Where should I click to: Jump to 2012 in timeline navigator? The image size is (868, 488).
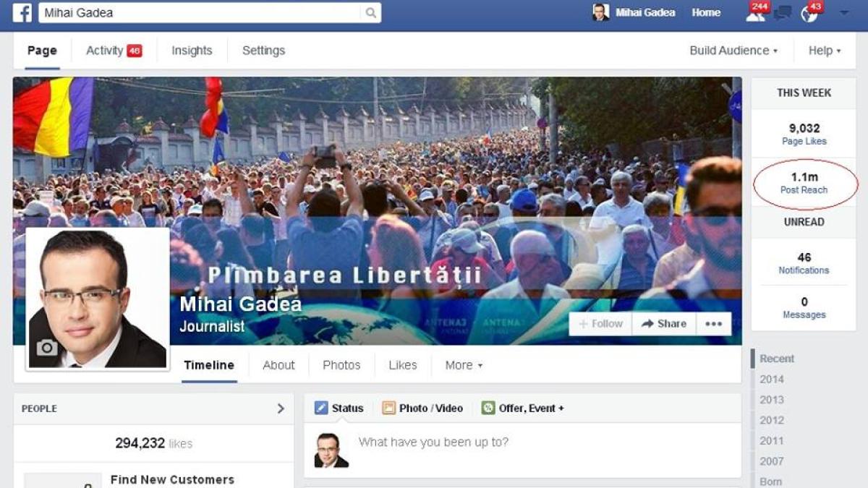click(x=772, y=420)
